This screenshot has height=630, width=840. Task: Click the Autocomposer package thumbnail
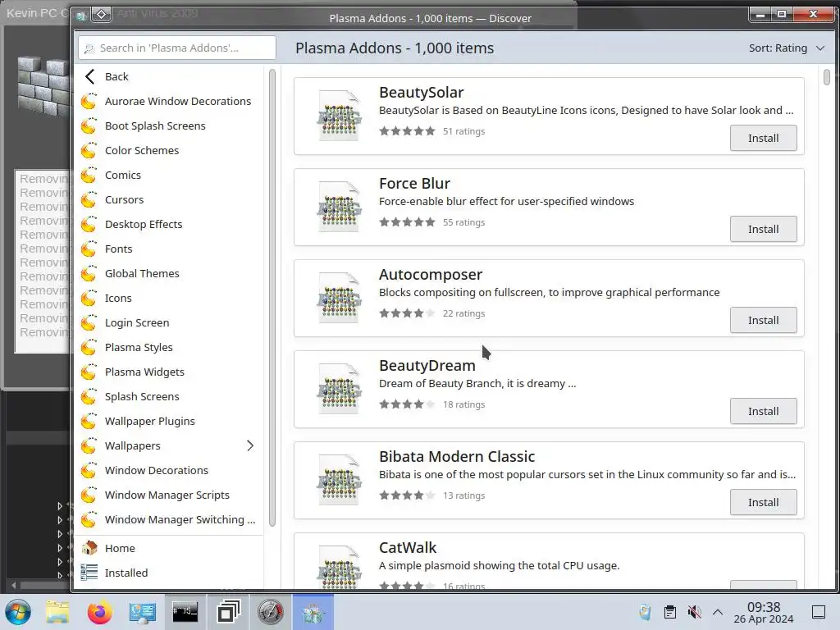tap(339, 298)
